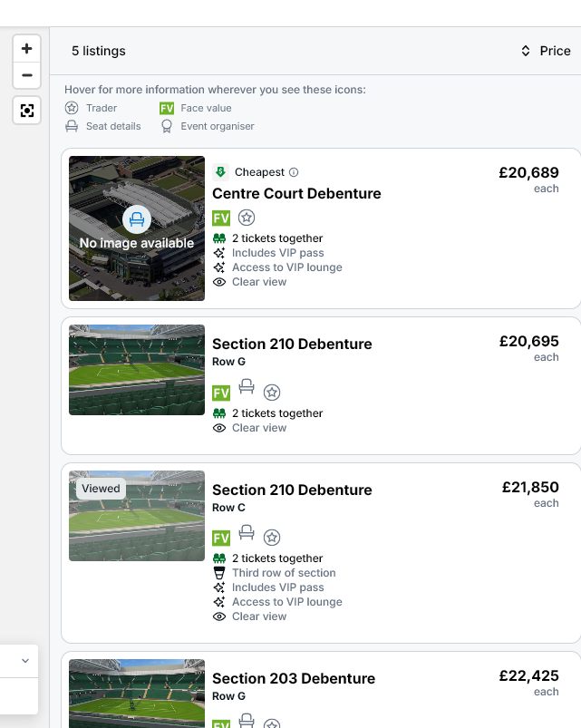Click the Event organiser legend ribbon icon
The image size is (581, 728).
coord(167,126)
